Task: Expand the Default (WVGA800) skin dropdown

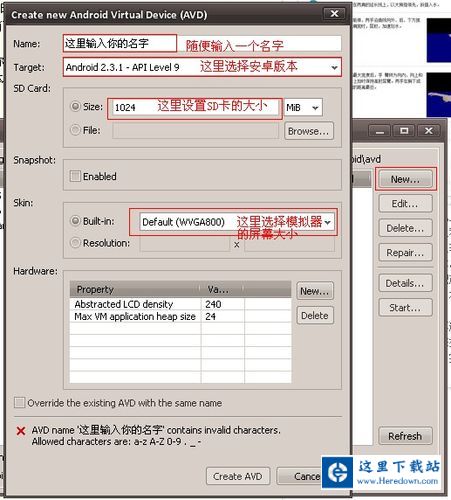Action: [x=236, y=222]
